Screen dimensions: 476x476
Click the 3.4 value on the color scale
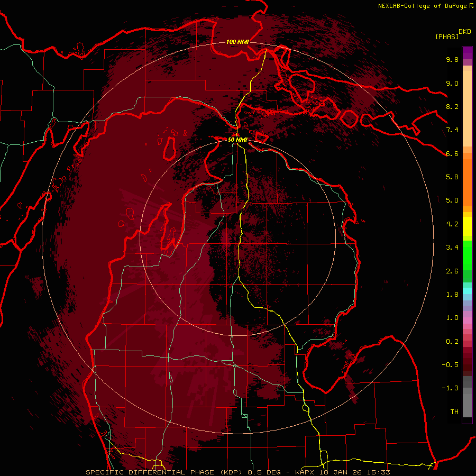click(452, 248)
